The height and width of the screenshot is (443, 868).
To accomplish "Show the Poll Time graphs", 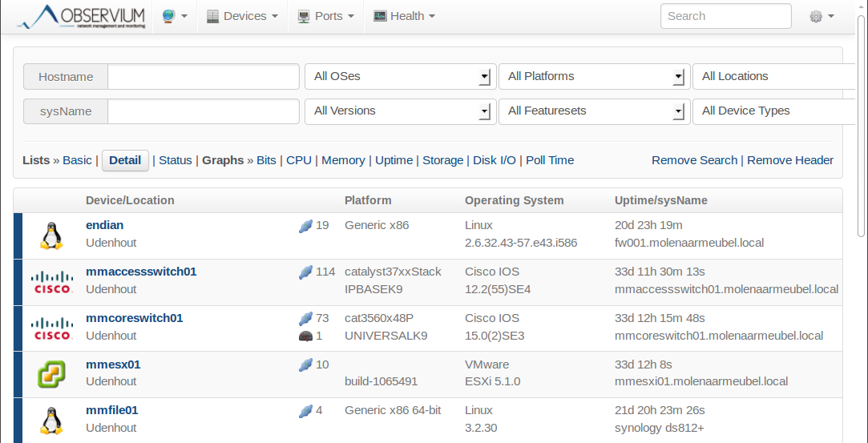I will (x=550, y=160).
